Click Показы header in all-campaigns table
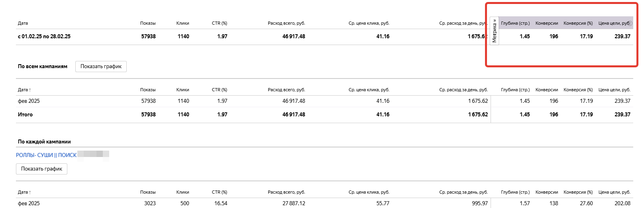Screen dimensions: 644x208 tap(148, 90)
